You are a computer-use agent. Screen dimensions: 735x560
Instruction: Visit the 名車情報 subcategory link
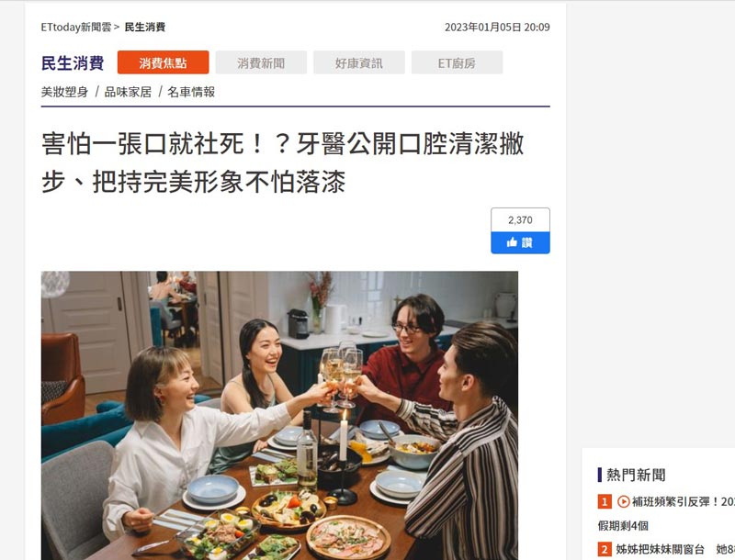point(191,92)
